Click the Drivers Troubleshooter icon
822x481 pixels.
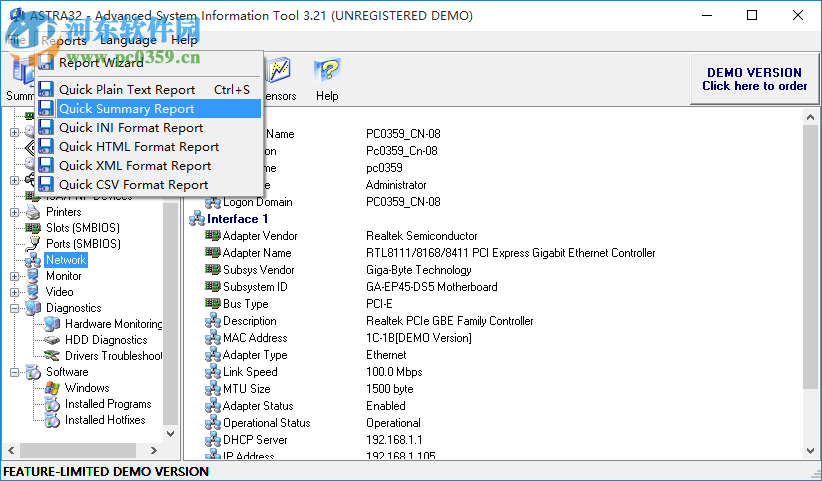(52, 356)
